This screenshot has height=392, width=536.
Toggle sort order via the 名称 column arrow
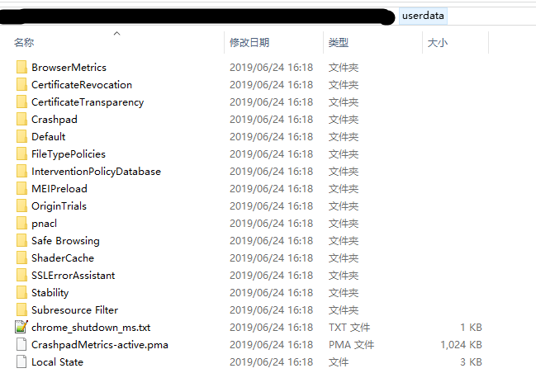117,33
